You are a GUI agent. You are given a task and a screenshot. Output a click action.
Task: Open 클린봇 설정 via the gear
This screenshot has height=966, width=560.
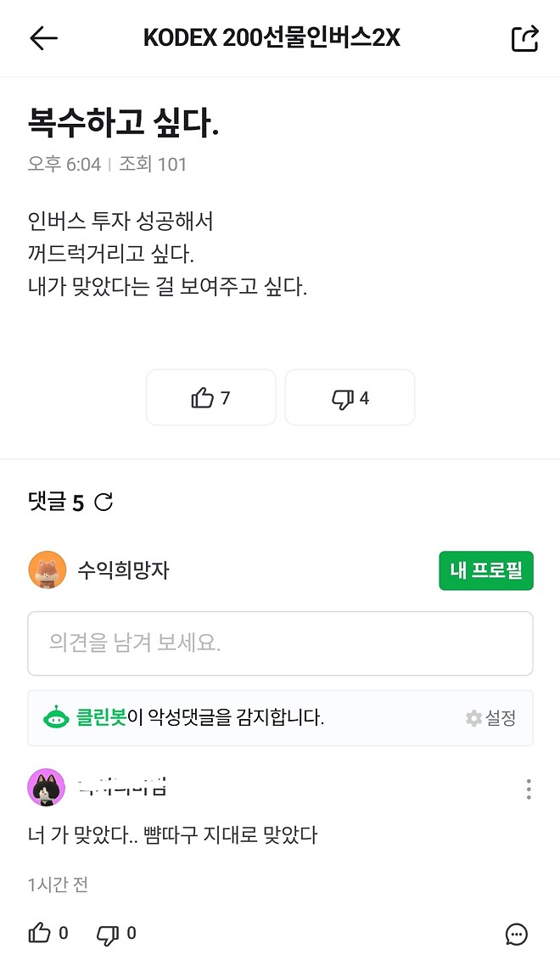tap(490, 717)
